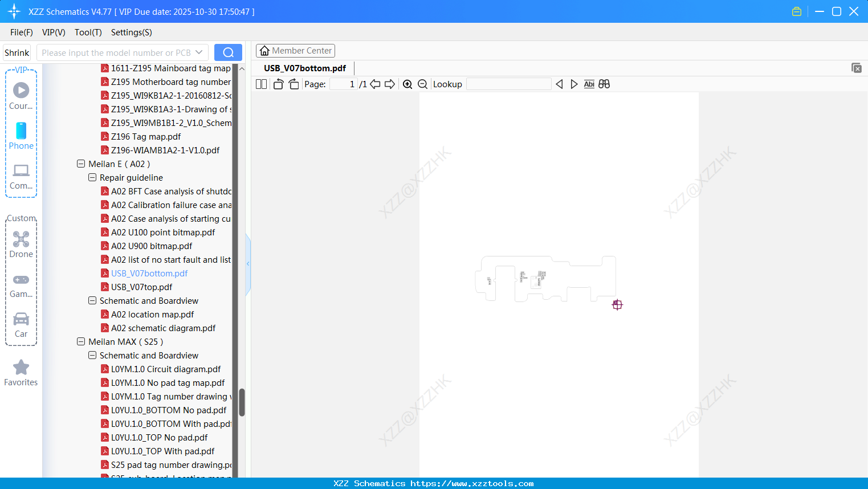Collapse Repair guideline folder expander
The image size is (868, 489).
(x=92, y=177)
